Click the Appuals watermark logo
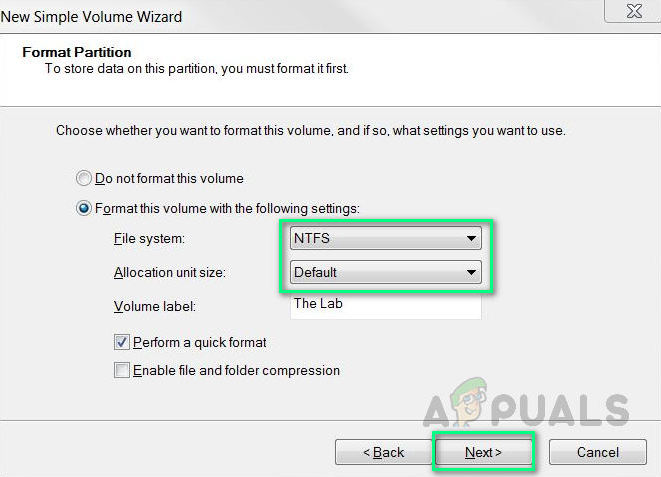The width and height of the screenshot is (661, 477). (x=526, y=402)
